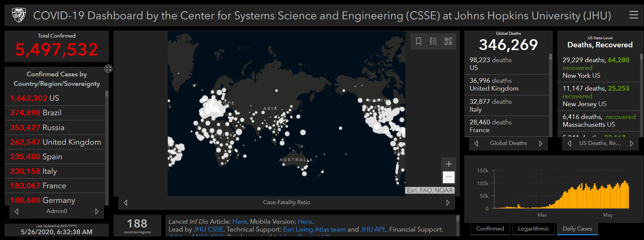
Task: Select France row with 183,067 cases
Action: click(55, 186)
